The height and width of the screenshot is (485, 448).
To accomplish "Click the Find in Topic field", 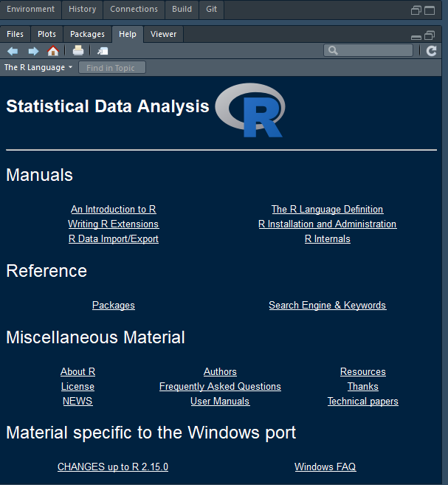I will (x=112, y=68).
